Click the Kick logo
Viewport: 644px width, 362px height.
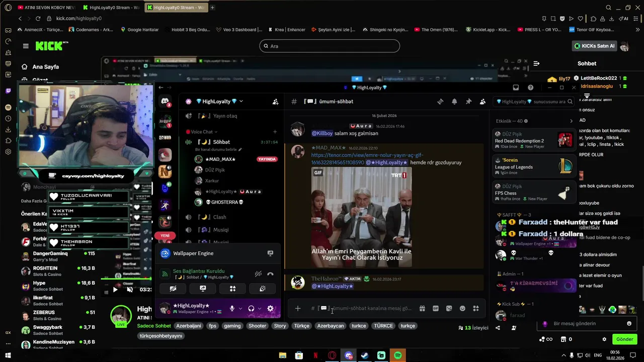click(51, 46)
